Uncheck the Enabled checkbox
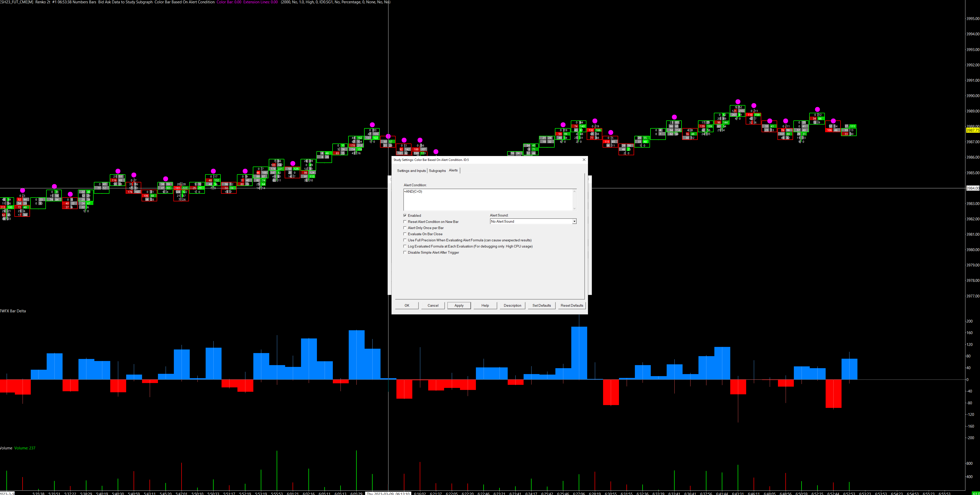Screen dimensions: 980x495 (405, 215)
